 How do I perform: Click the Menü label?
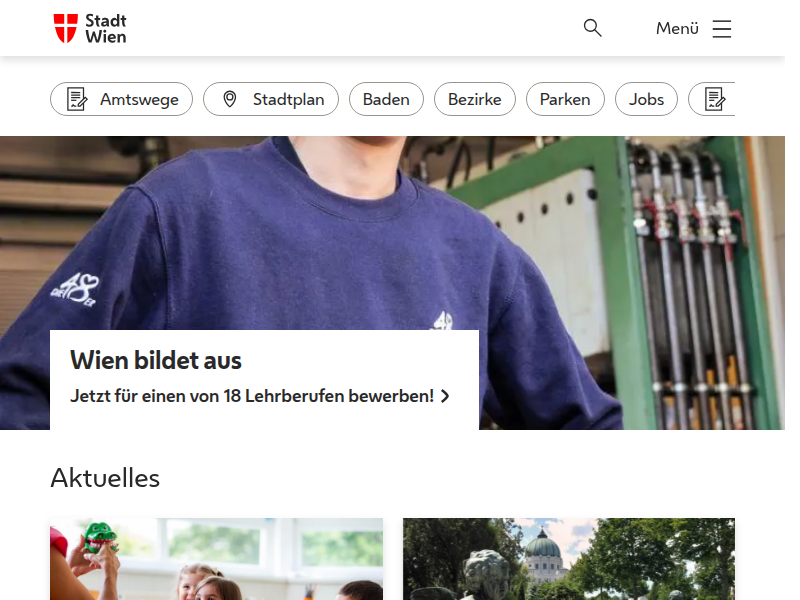[677, 29]
